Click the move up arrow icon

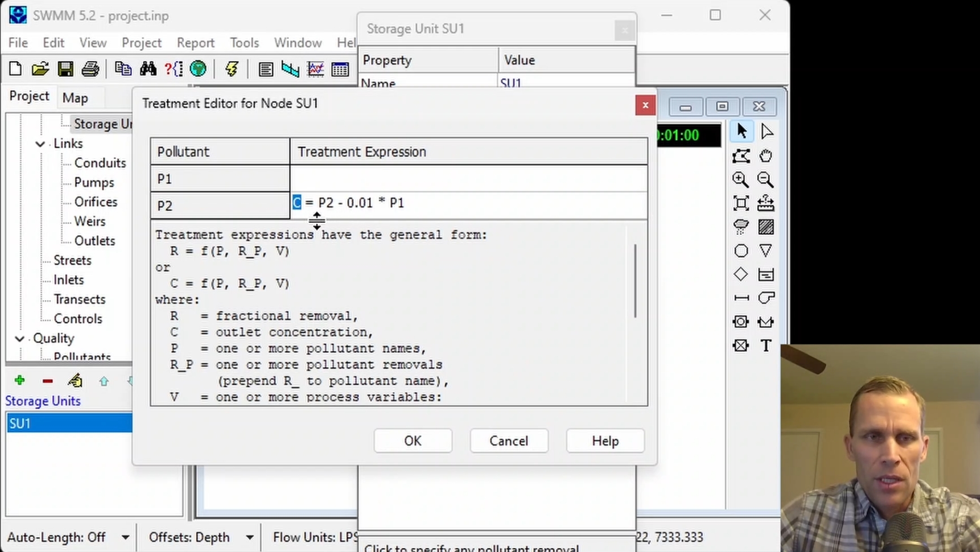[x=103, y=381]
